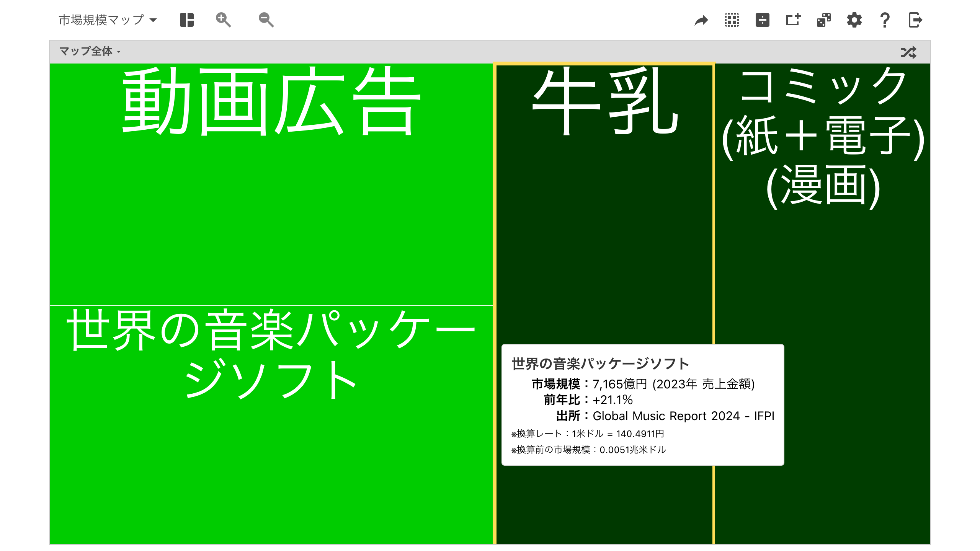Click the logout exit icon
Image resolution: width=980 pixels, height=551 pixels.
(x=915, y=20)
